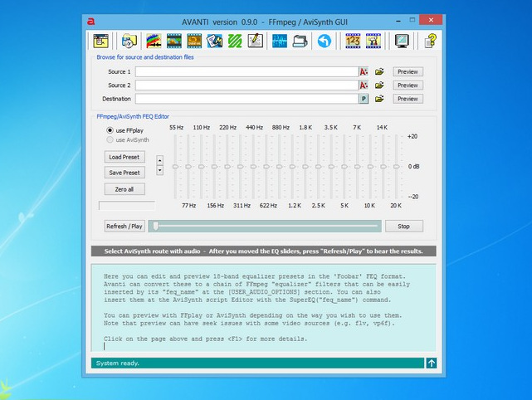Browse for Source 1 via folder icon
The image size is (532, 400).
pyautogui.click(x=379, y=71)
